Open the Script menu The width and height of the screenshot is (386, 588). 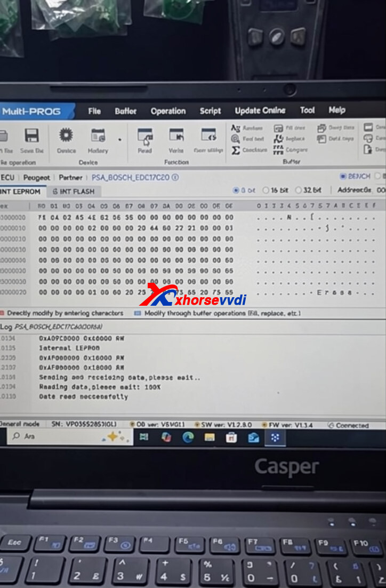click(x=210, y=111)
